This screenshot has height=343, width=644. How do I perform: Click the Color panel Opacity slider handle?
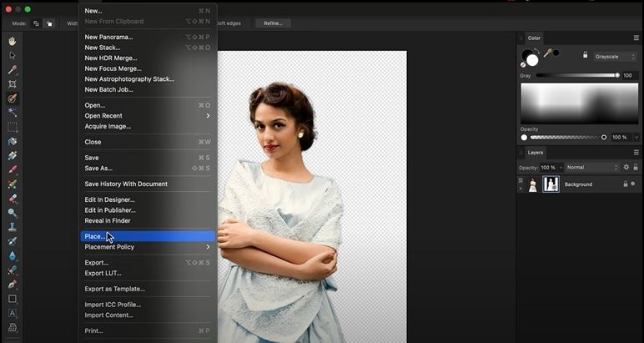604,137
